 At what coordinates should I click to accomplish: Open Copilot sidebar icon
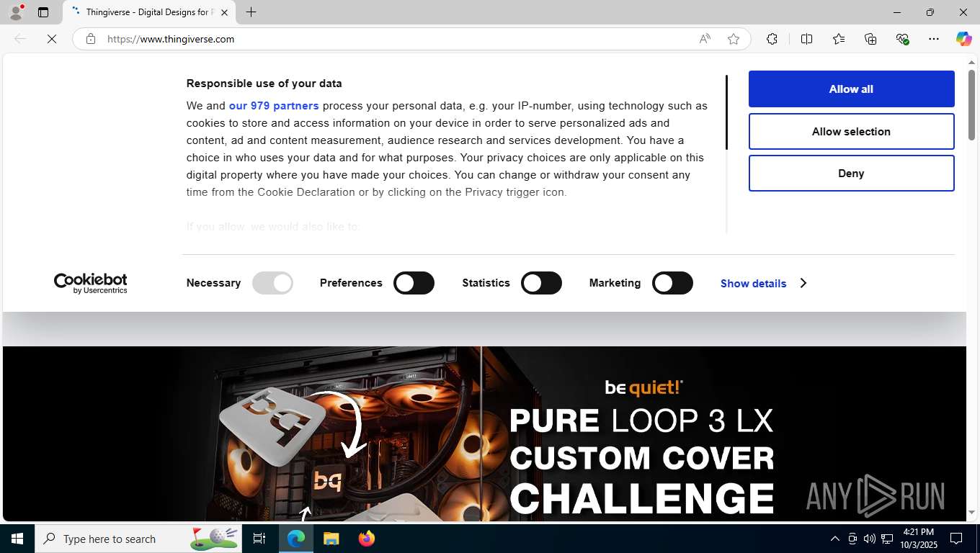tap(963, 39)
